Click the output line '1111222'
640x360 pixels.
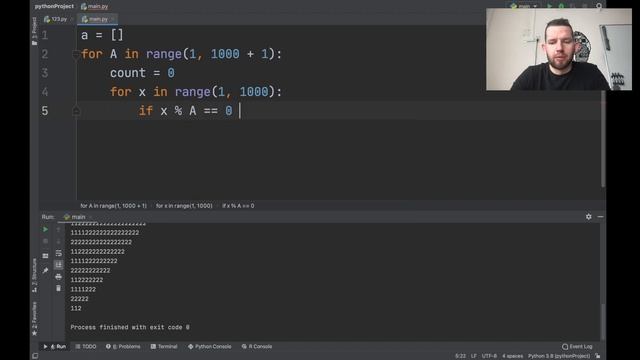coord(83,289)
